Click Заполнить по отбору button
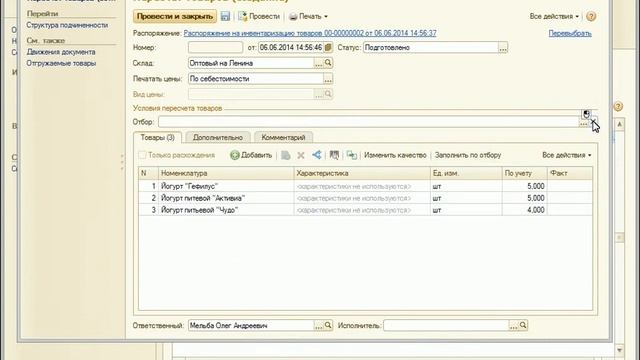Screen dimensions: 640x360 tap(468, 155)
